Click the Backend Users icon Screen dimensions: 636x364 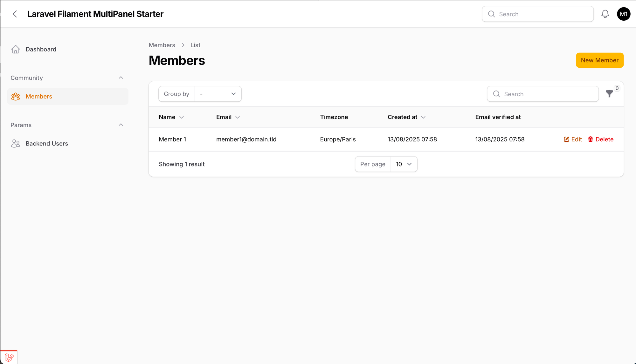16,143
